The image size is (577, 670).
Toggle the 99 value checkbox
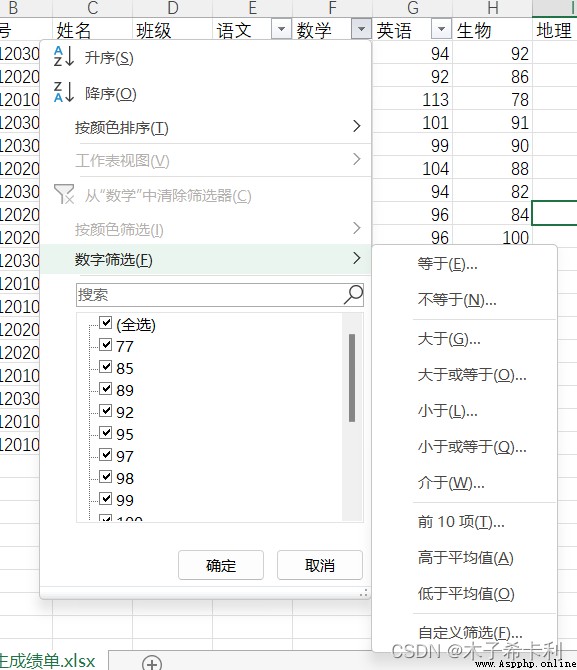(x=106, y=498)
